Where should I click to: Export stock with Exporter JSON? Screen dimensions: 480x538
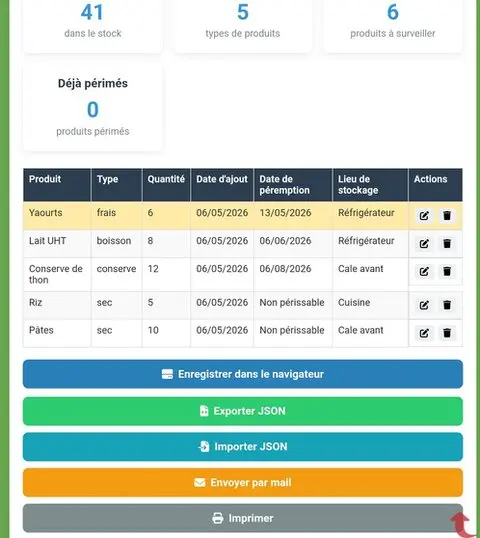pyautogui.click(x=243, y=411)
